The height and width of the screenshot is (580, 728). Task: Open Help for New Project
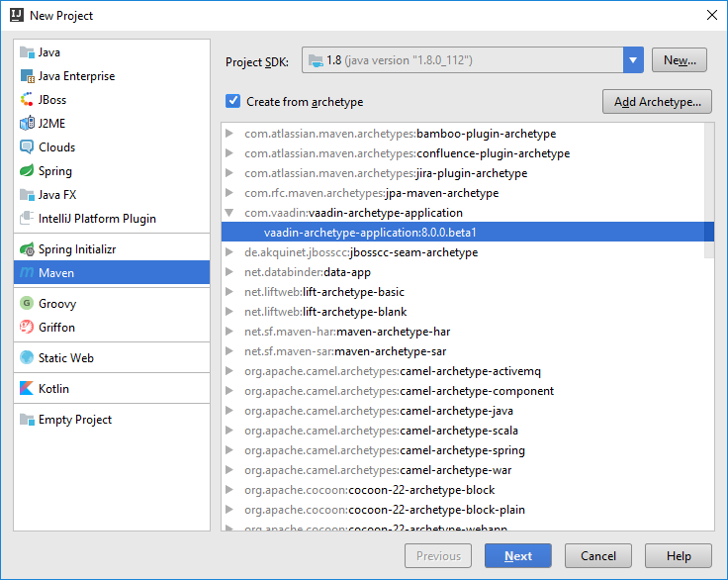click(679, 556)
